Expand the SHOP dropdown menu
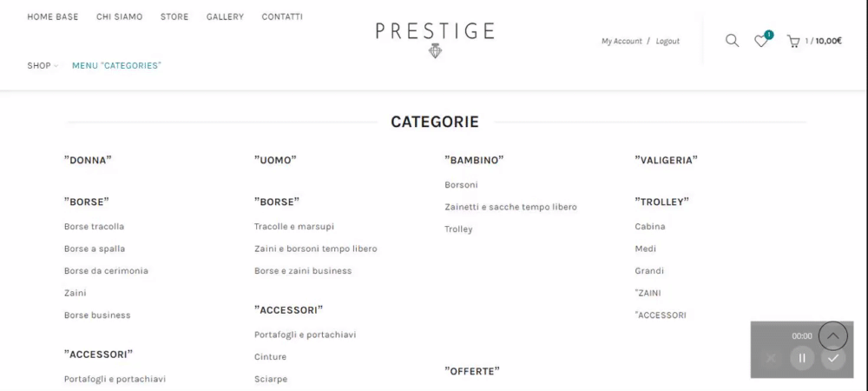868x391 pixels. pos(43,66)
